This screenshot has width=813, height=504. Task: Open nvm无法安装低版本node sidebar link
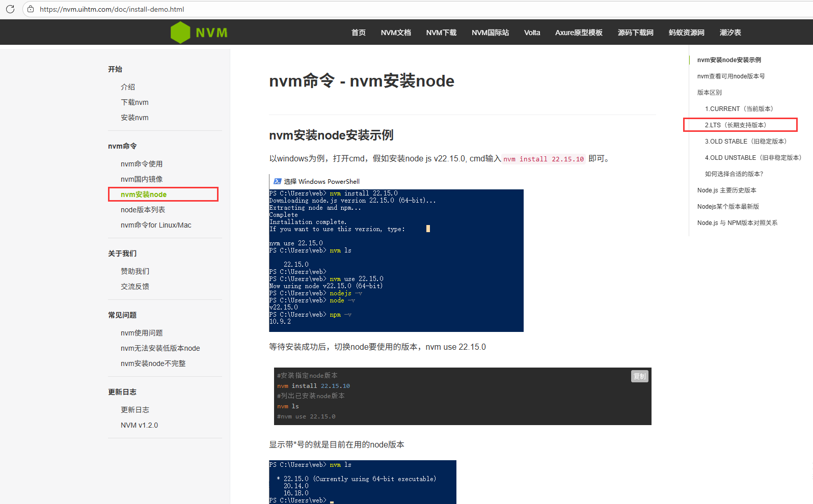[160, 348]
